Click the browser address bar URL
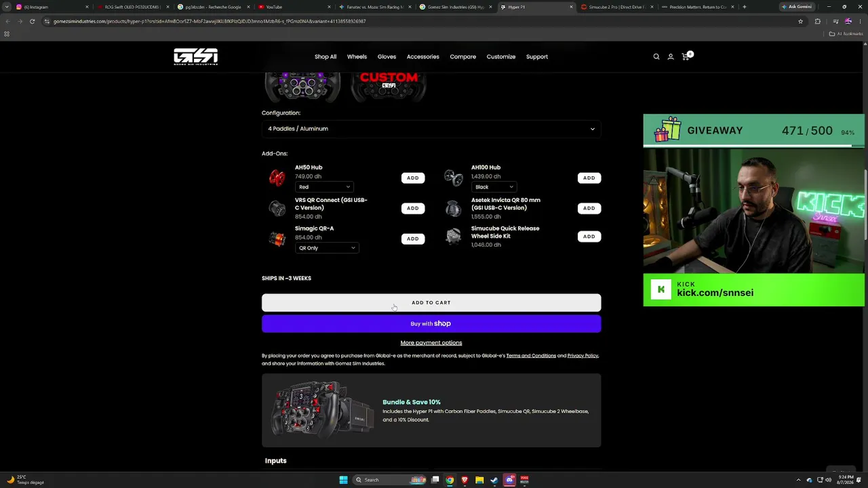The image size is (868, 488). point(210,21)
